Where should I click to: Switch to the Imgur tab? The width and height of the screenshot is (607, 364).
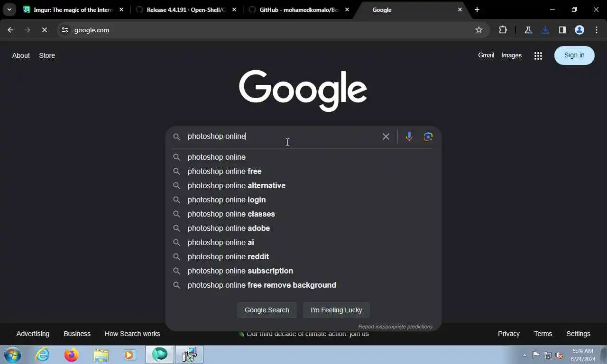tap(74, 9)
